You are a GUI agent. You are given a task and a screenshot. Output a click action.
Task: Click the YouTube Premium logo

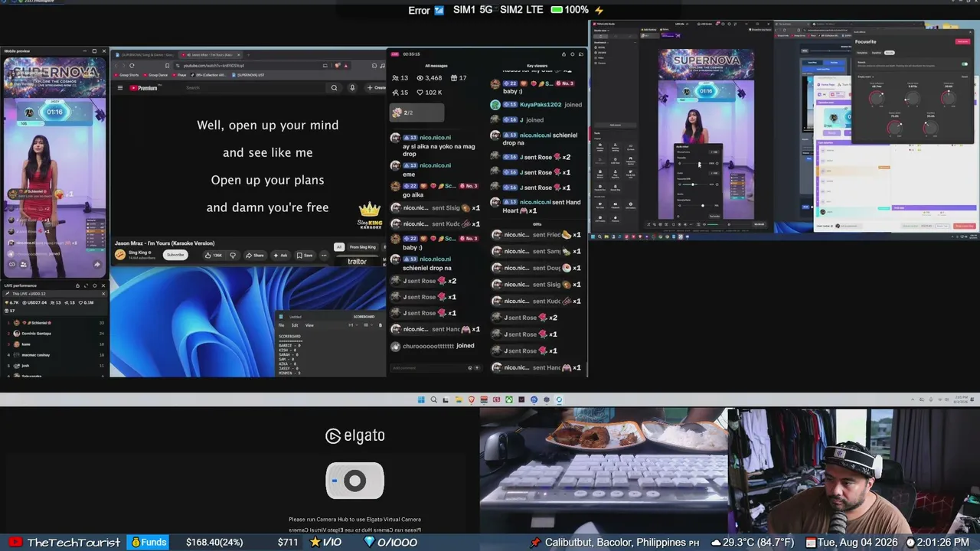(143, 88)
